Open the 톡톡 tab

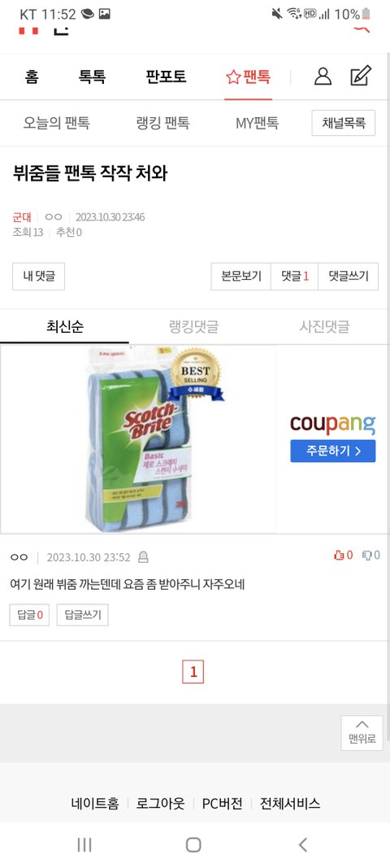coord(92,77)
